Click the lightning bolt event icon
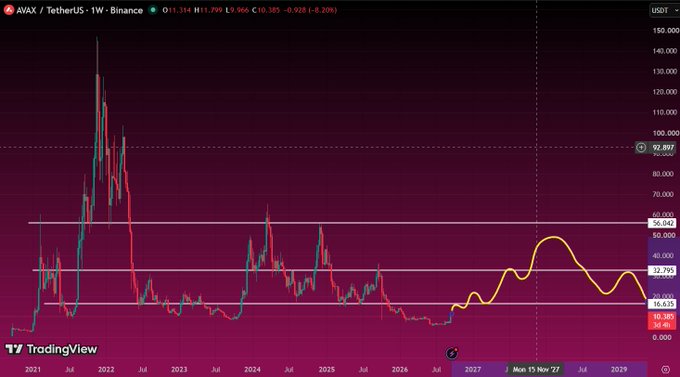The height and width of the screenshot is (377, 680). tap(452, 353)
